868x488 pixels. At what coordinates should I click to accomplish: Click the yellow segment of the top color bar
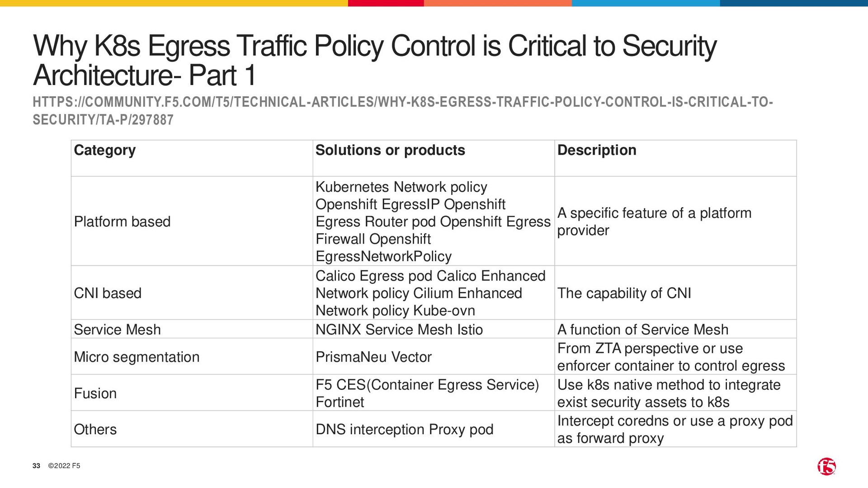click(174, 3)
